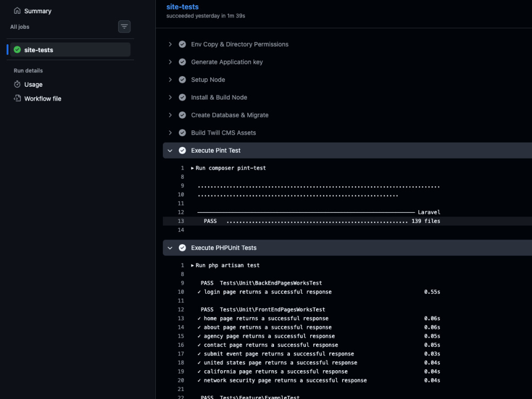The height and width of the screenshot is (399, 532).
Task: Click success checkmark for Execute Pint Test
Action: (x=182, y=151)
